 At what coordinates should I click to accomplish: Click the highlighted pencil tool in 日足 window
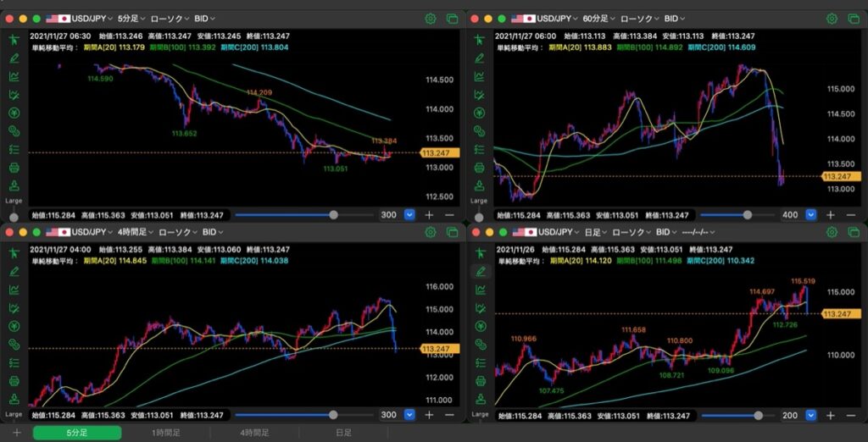pyautogui.click(x=481, y=271)
